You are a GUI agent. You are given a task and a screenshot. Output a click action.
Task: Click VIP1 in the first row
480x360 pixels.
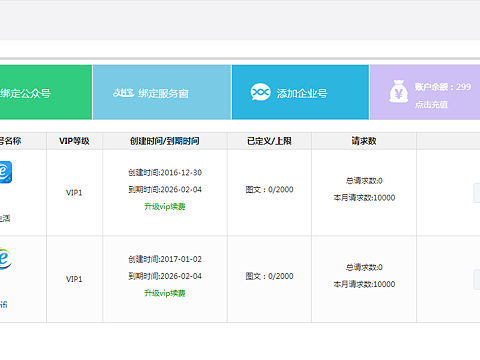[x=74, y=193]
